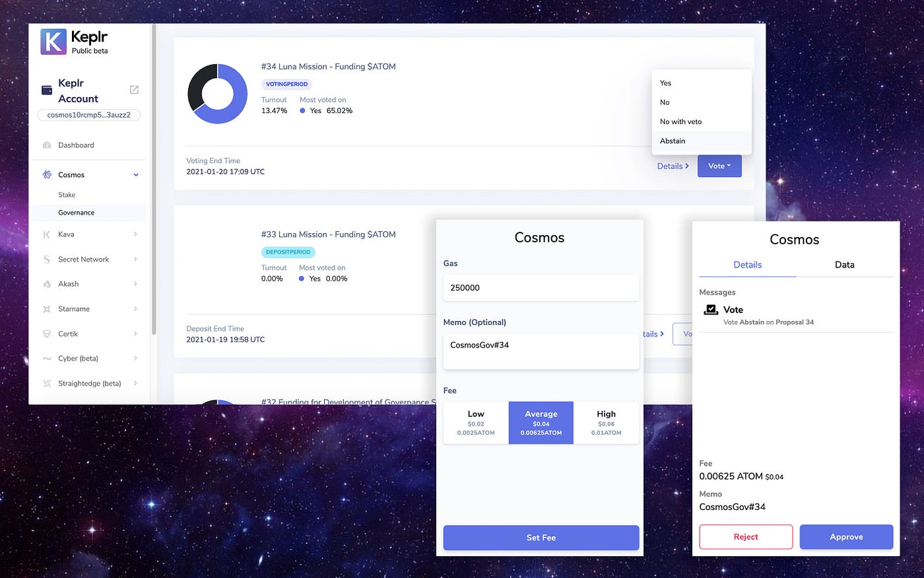Expand the Kava chain menu
Image resolution: width=924 pixels, height=578 pixels.
(135, 235)
